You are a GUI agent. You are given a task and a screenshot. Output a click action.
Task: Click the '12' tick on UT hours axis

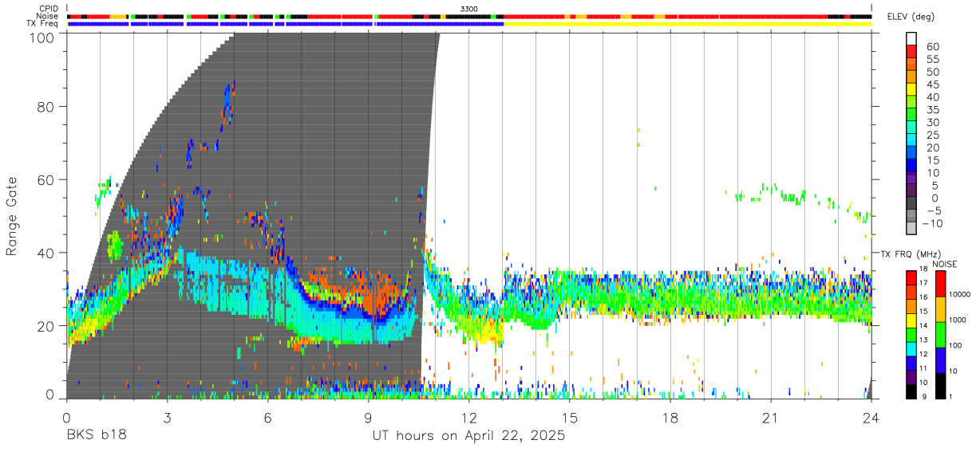coord(468,418)
